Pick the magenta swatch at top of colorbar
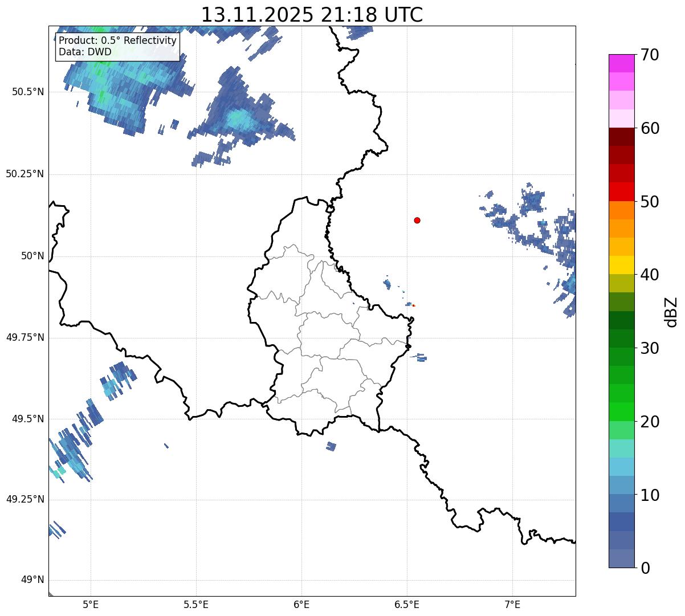The width and height of the screenshot is (685, 616). point(621,63)
